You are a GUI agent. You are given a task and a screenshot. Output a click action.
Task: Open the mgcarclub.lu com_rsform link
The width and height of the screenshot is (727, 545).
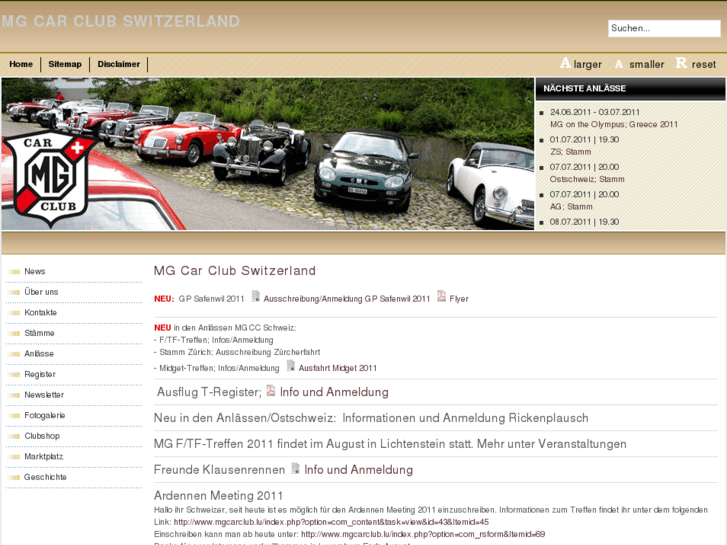point(423,534)
